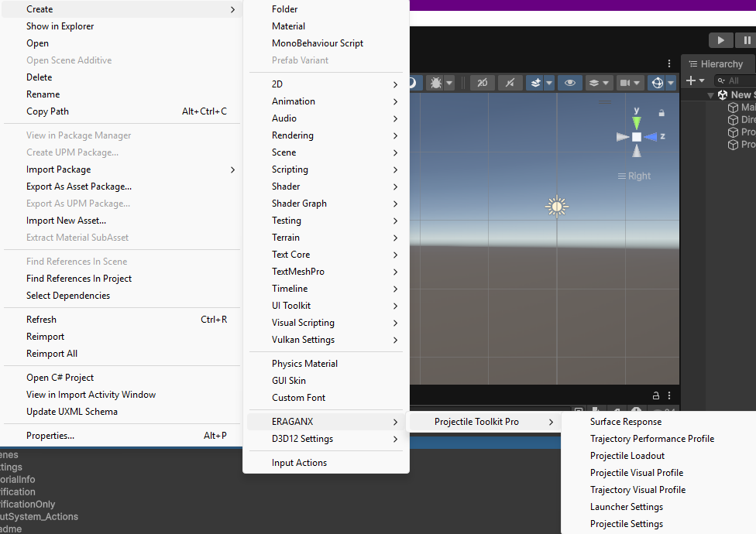The width and height of the screenshot is (756, 534).
Task: Click the center cube of orientation gizmo
Action: [x=637, y=137]
